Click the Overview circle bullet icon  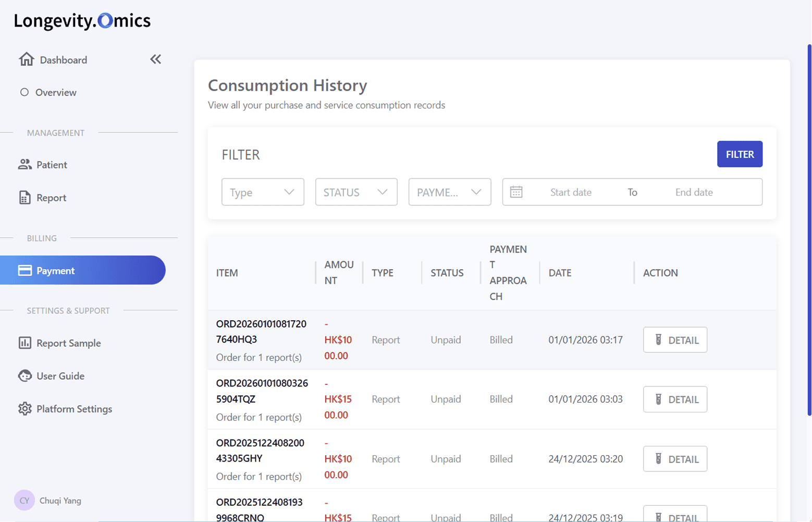(x=24, y=92)
